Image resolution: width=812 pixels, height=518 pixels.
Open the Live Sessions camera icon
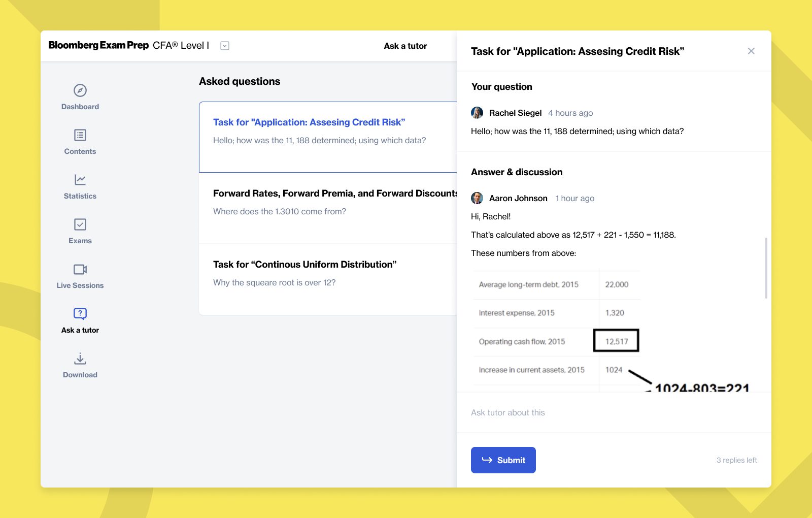(x=80, y=269)
